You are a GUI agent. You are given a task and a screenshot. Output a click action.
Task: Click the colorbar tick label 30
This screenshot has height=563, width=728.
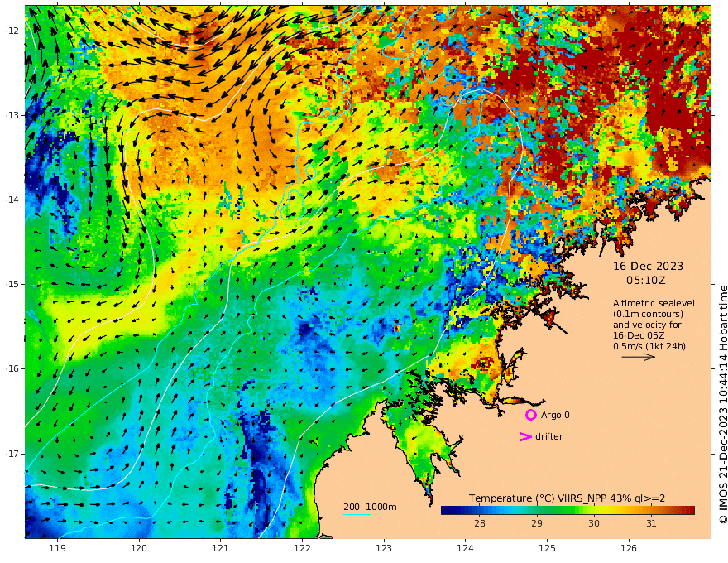tap(594, 523)
